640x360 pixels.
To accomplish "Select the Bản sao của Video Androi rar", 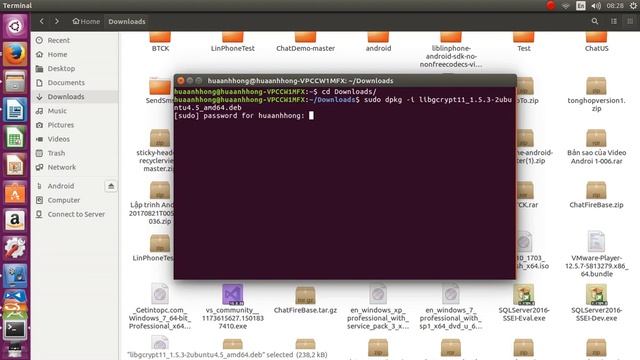I will point(596,138).
